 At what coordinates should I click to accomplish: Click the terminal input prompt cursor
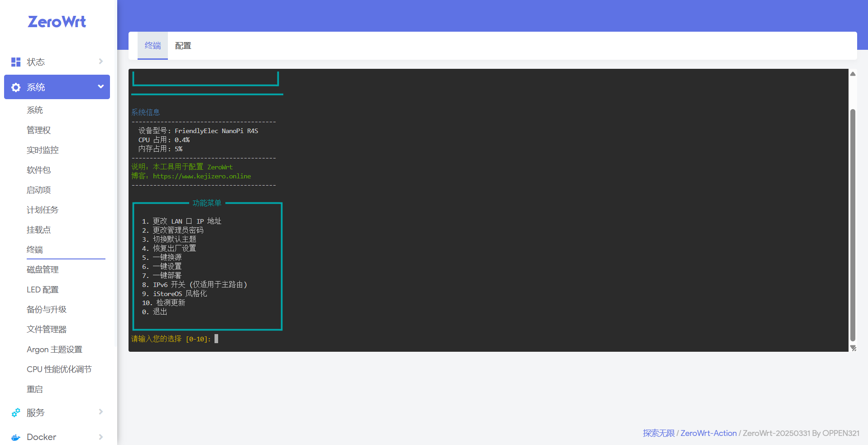click(x=216, y=339)
